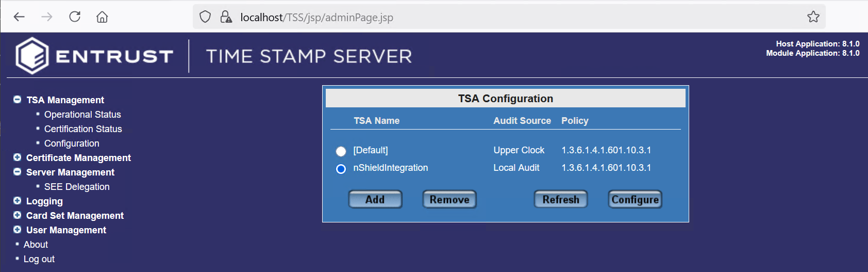Click the 'TSA Name' column header

(376, 121)
